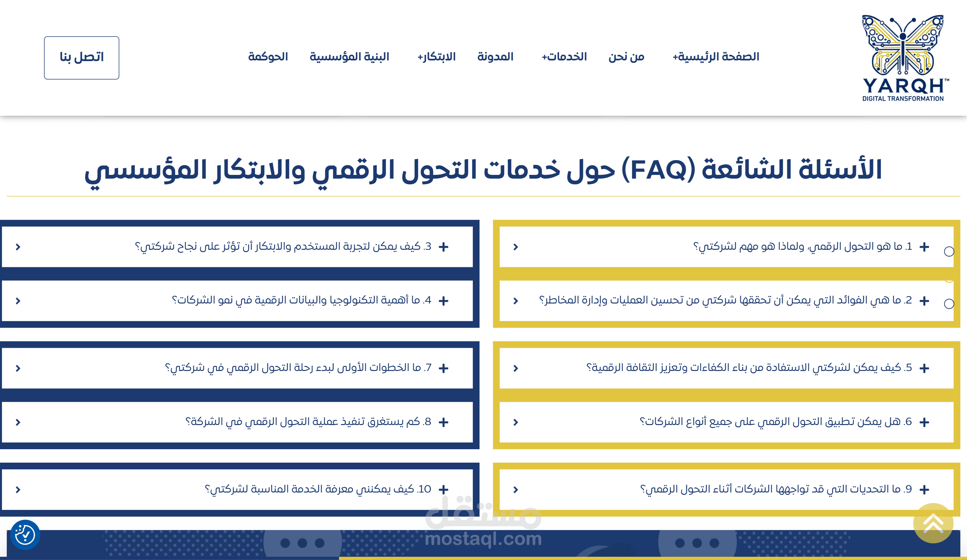The height and width of the screenshot is (560, 967).
Task: Expand question 2 using its chevron arrow
Action: click(x=515, y=301)
